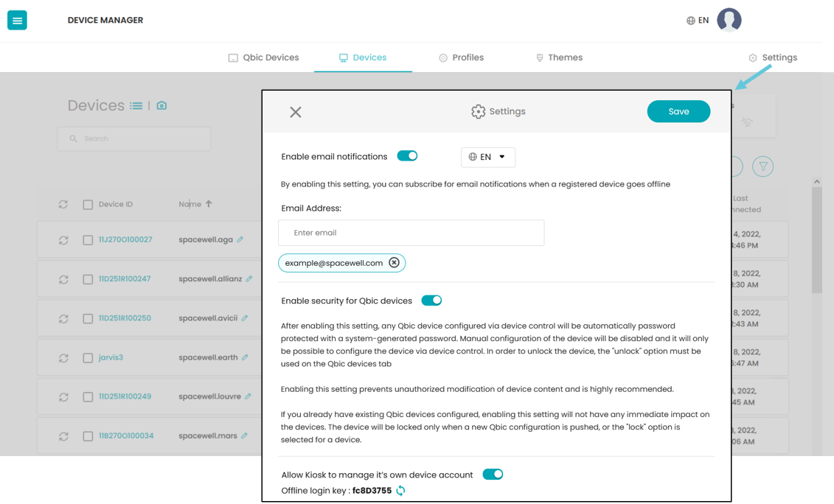Refresh device 11D251R100247 row
834x504 pixels.
[x=63, y=279]
